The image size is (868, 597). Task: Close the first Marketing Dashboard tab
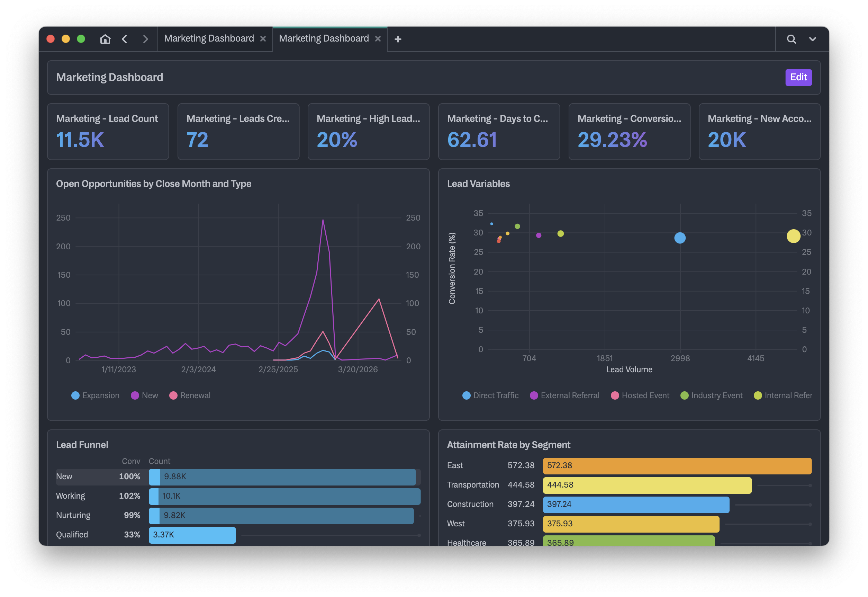pos(263,39)
